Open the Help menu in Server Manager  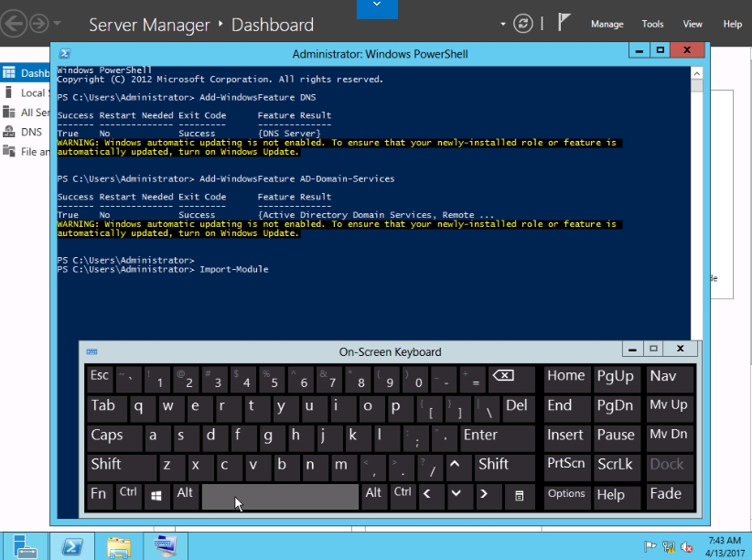pyautogui.click(x=733, y=24)
